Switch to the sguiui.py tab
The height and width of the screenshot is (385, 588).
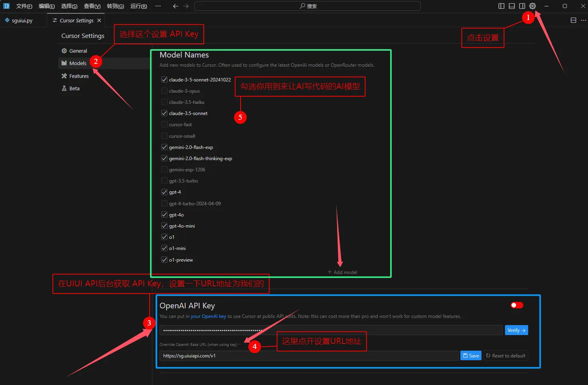tap(22, 20)
